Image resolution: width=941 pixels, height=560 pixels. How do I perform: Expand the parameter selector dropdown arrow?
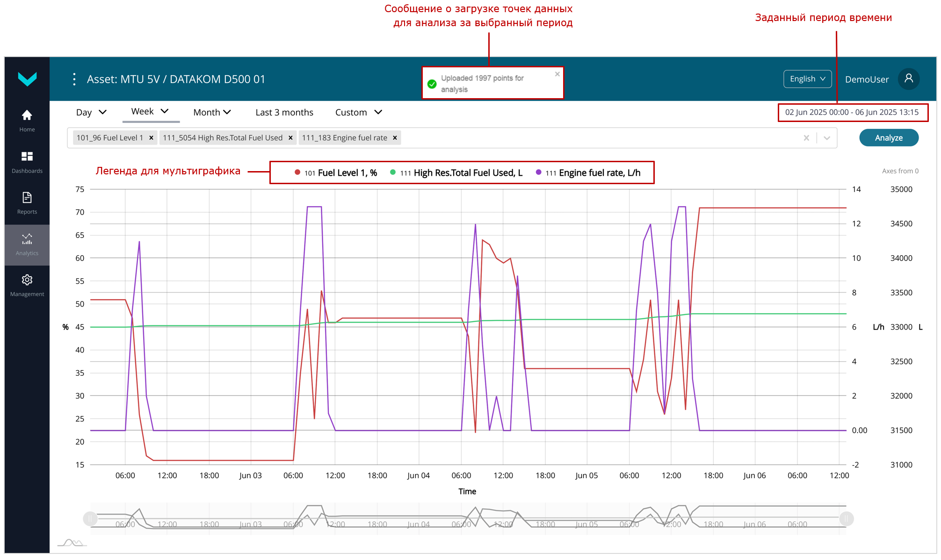(826, 138)
